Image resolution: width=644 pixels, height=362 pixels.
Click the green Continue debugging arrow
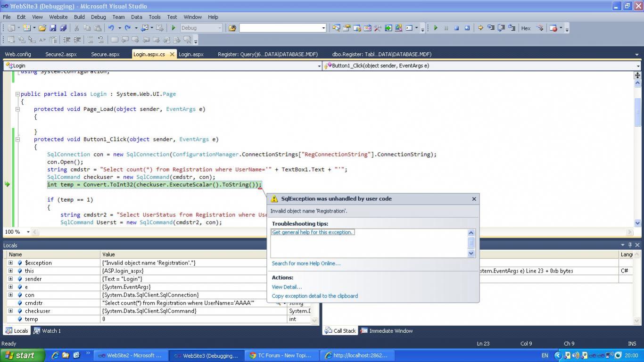coord(436,28)
